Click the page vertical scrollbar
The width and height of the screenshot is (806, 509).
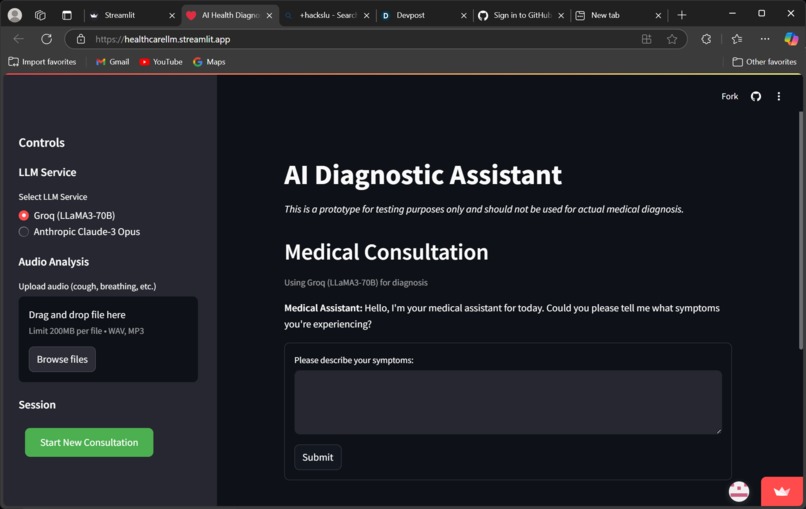pyautogui.click(x=801, y=230)
